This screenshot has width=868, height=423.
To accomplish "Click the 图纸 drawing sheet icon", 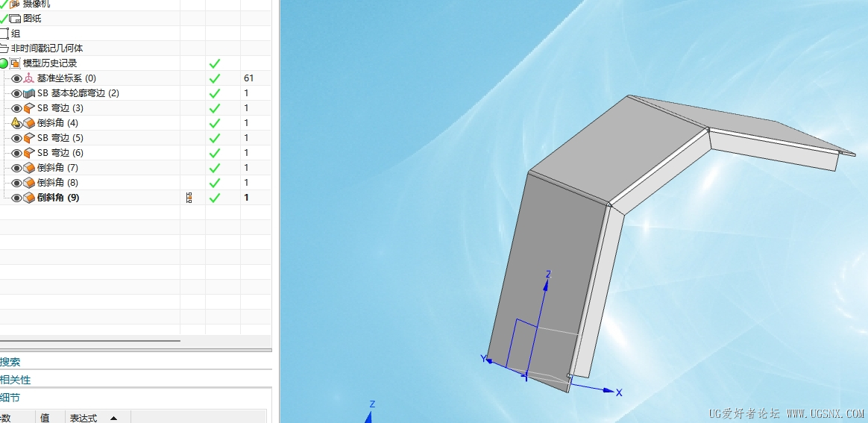I will (x=15, y=19).
